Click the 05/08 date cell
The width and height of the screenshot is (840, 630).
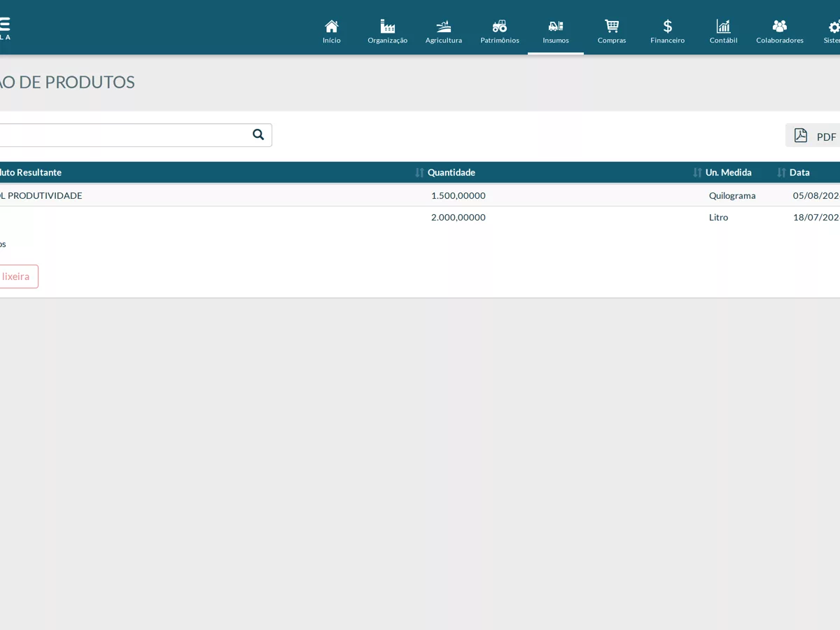coord(816,195)
